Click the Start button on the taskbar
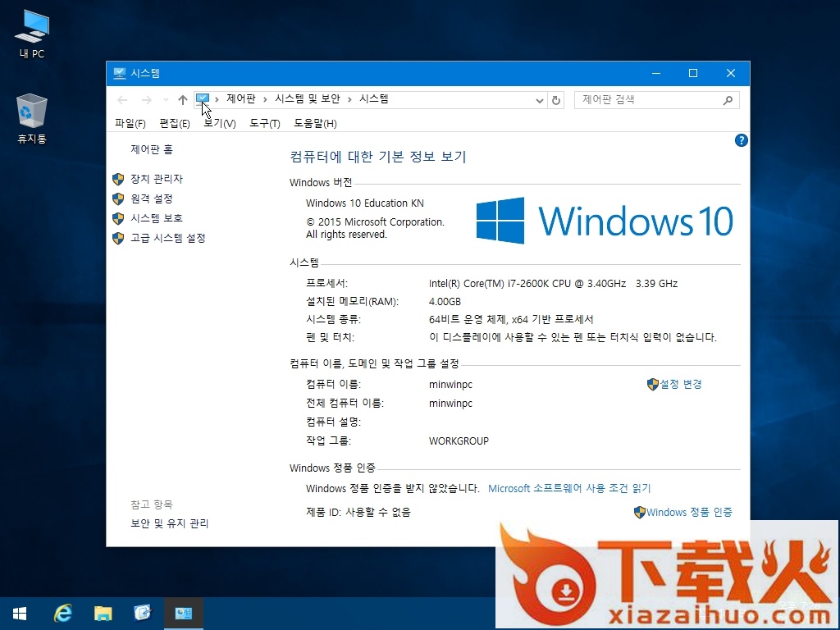 [20, 614]
